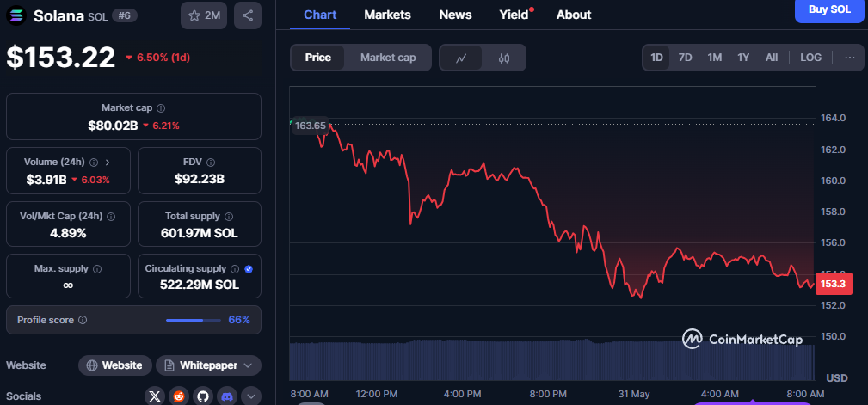Open the GitHub social icon
The image size is (868, 405).
coord(203,396)
